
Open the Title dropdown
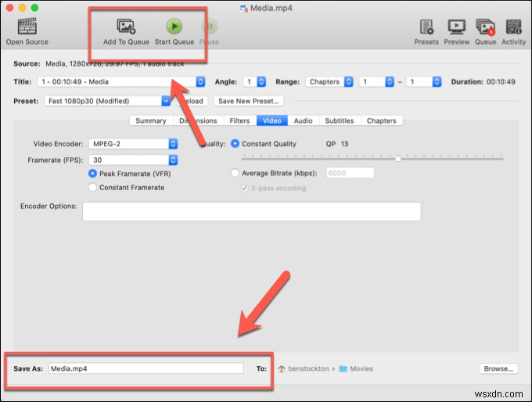(121, 82)
